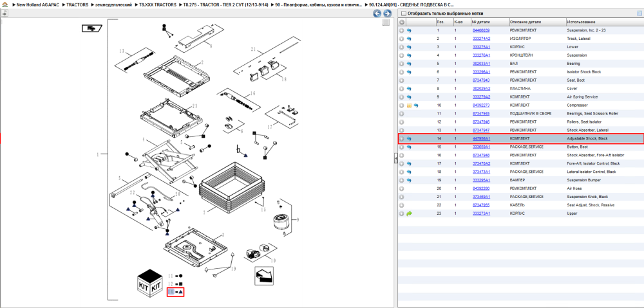
Task: Toggle 'Отобразить только выбранные метки' checkbox
Action: click(x=404, y=13)
